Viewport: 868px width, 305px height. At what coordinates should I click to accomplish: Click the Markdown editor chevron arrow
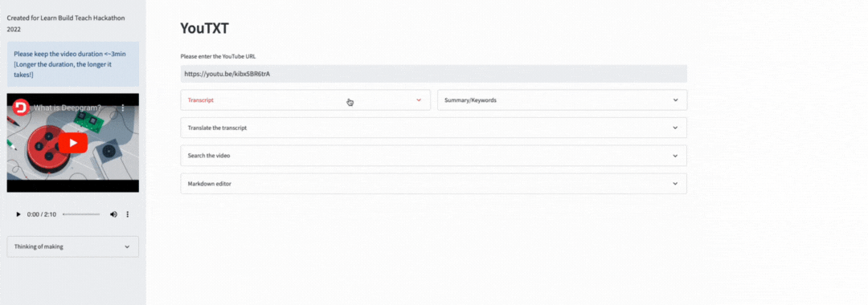[675, 184]
